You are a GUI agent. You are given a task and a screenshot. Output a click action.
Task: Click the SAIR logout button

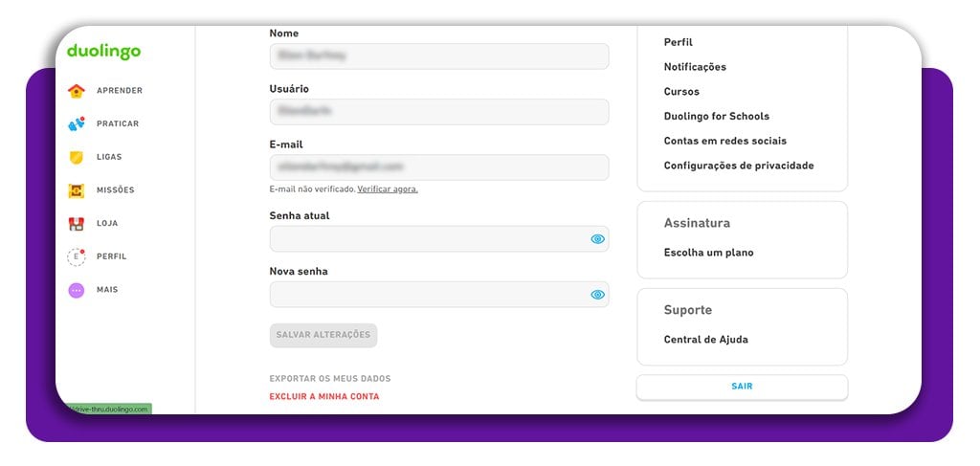point(742,387)
